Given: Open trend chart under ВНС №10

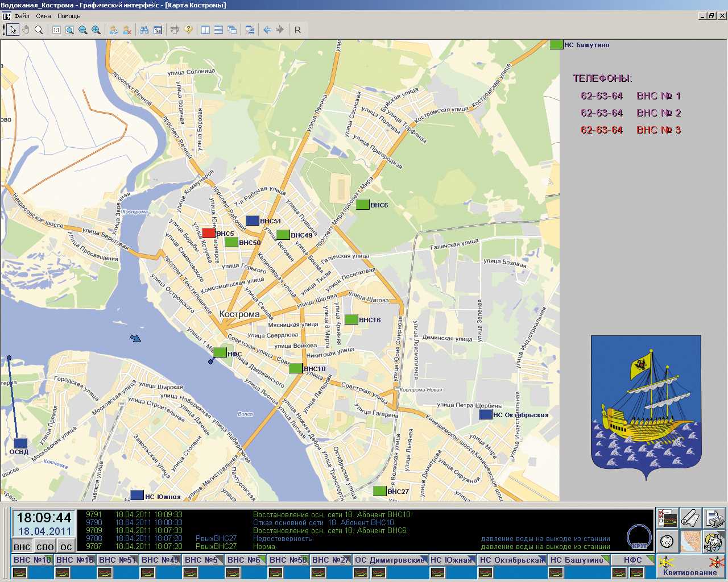Looking at the screenshot, I should click(20, 572).
